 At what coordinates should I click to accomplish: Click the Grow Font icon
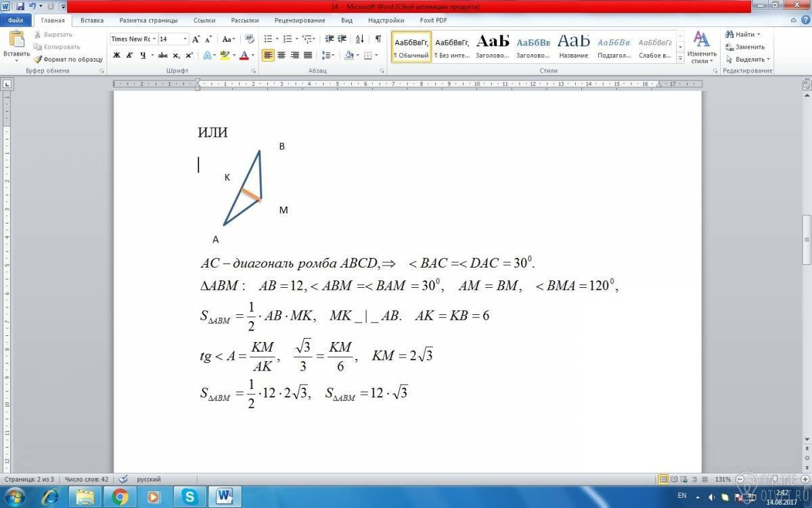pos(196,39)
